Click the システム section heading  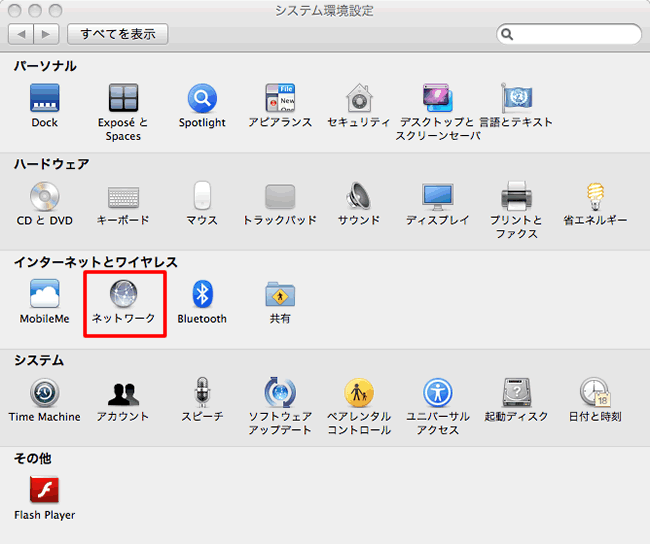[39, 360]
